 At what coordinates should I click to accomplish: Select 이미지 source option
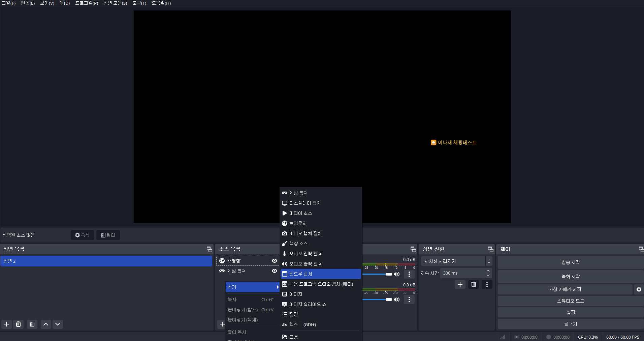coord(321,294)
